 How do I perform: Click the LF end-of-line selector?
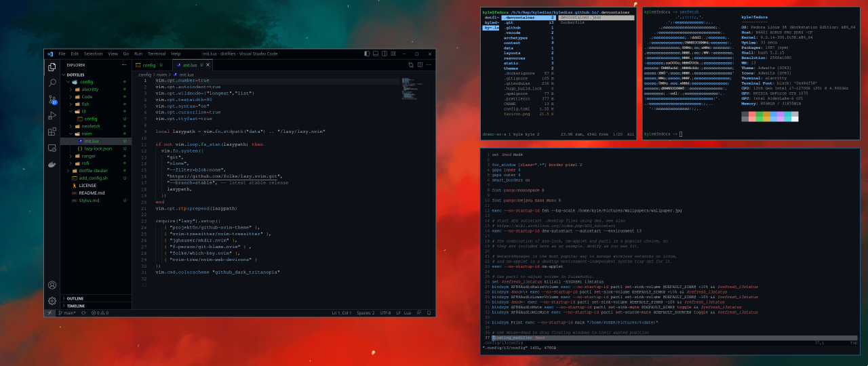coord(398,312)
